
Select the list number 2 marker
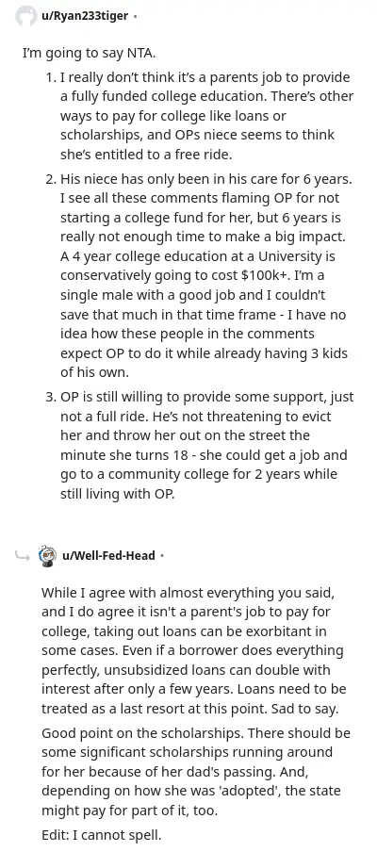[x=52, y=179]
